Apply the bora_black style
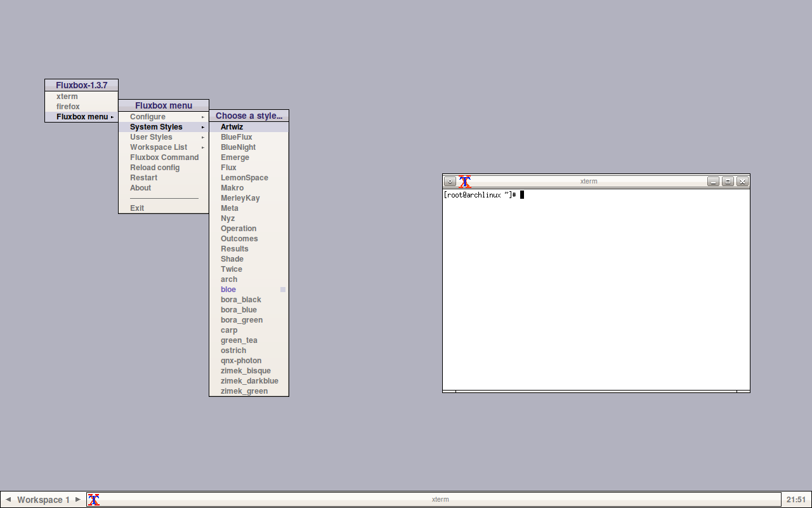Screen dimensions: 812x508 coord(249,300)
